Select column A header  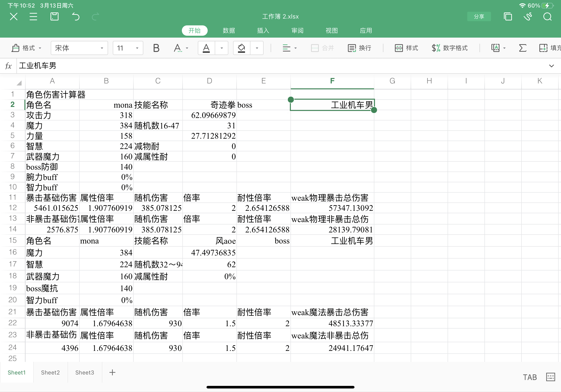tap(52, 81)
